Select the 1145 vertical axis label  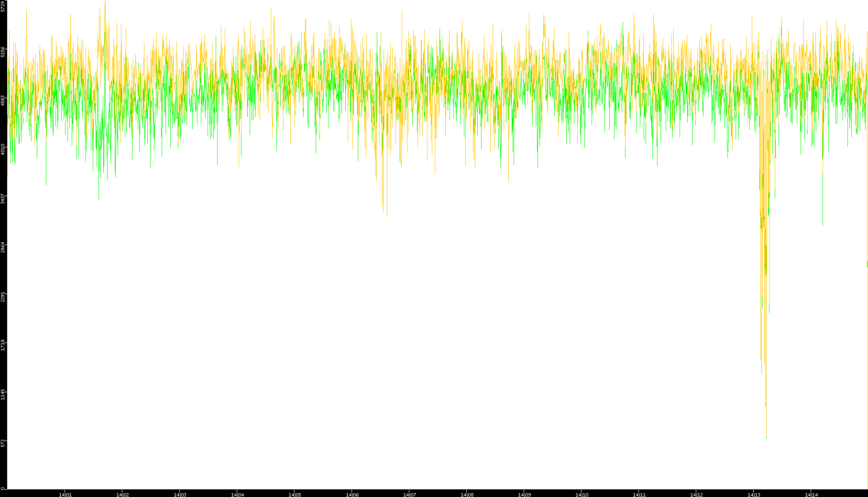[3, 394]
